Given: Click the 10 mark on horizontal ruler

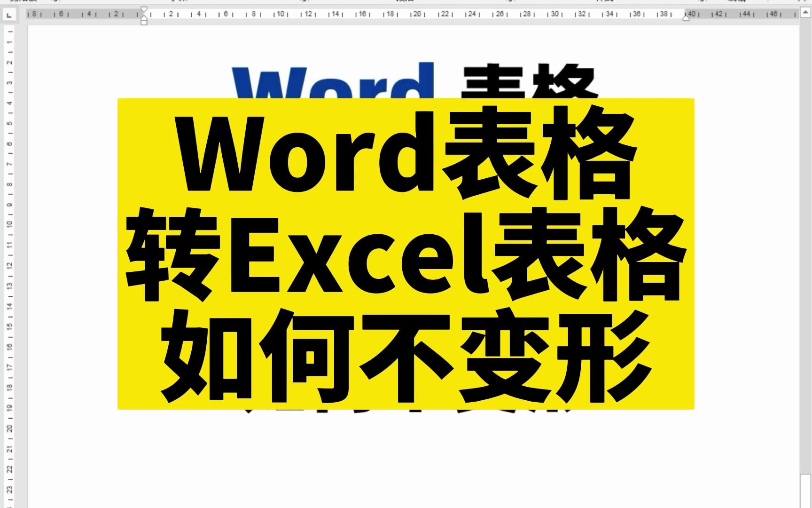Looking at the screenshot, I should click(281, 14).
